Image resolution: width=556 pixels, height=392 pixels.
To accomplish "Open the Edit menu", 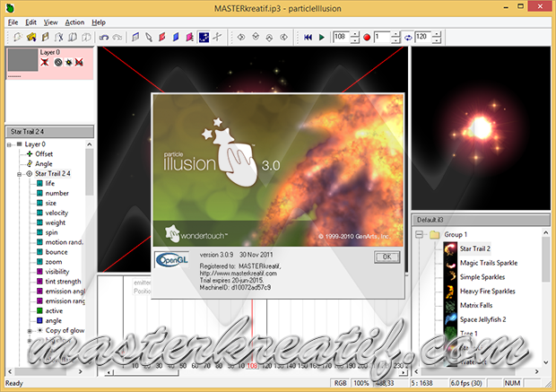I will click(30, 22).
